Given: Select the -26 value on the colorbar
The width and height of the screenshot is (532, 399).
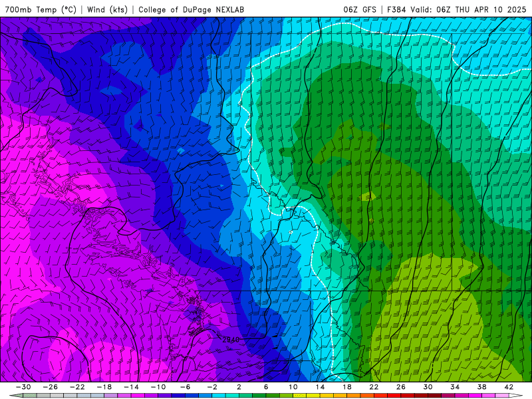Looking at the screenshot, I should [51, 387].
